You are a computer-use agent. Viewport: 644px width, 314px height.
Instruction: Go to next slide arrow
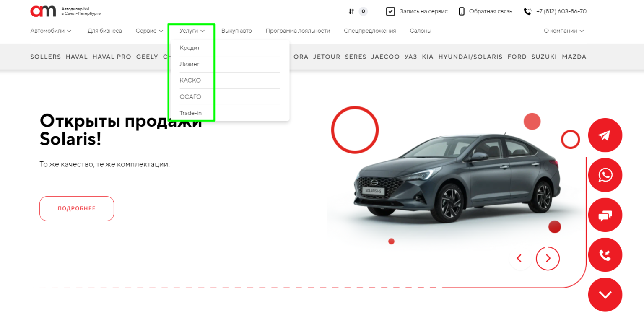point(548,258)
